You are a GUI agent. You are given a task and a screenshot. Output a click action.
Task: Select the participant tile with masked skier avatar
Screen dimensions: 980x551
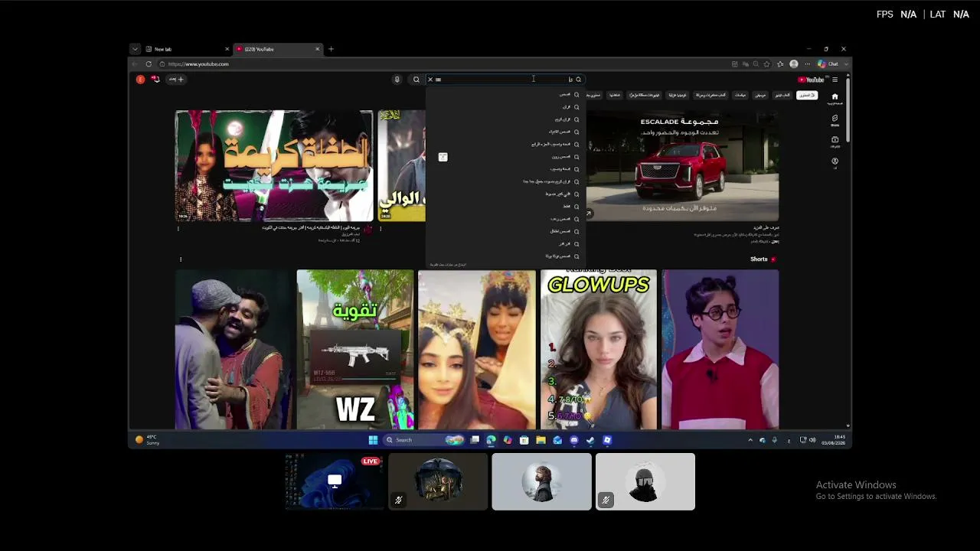pyautogui.click(x=645, y=481)
